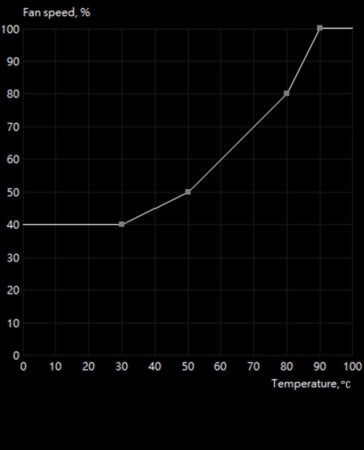Click the "Fan speed, %" axis title

click(x=56, y=13)
